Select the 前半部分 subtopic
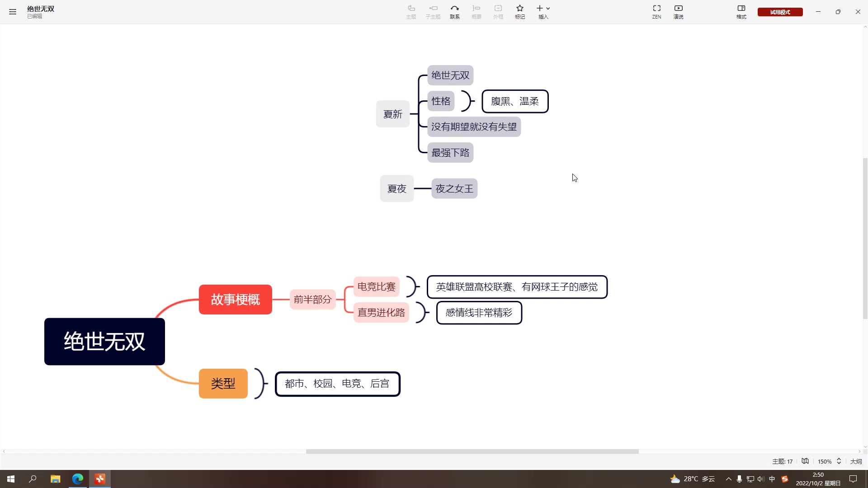This screenshot has width=868, height=488. point(312,300)
